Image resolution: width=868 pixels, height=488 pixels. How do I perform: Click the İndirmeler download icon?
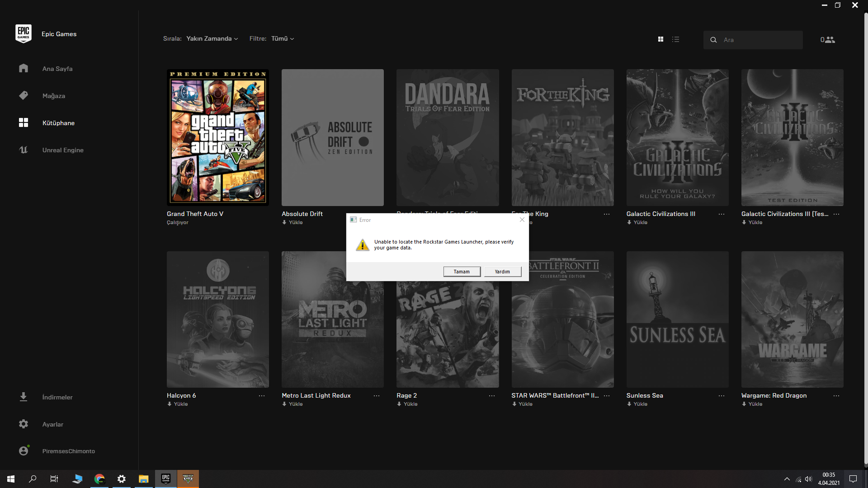24,397
